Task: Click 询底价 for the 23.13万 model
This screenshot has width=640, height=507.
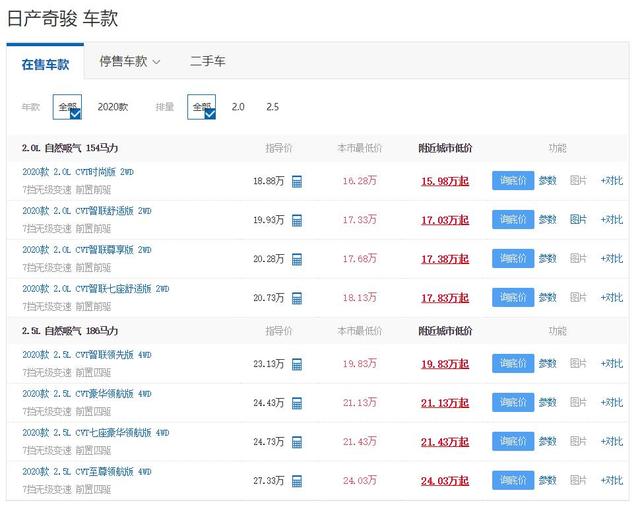Action: 513,363
